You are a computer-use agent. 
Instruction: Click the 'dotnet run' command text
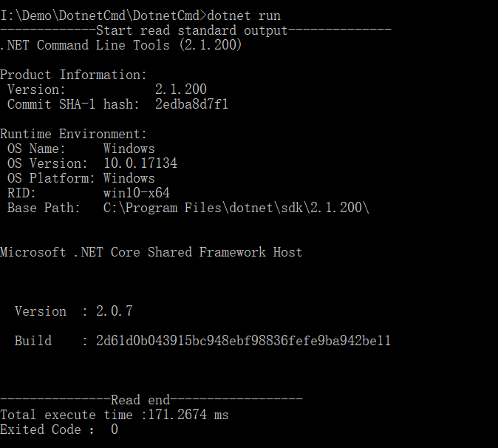click(x=244, y=16)
